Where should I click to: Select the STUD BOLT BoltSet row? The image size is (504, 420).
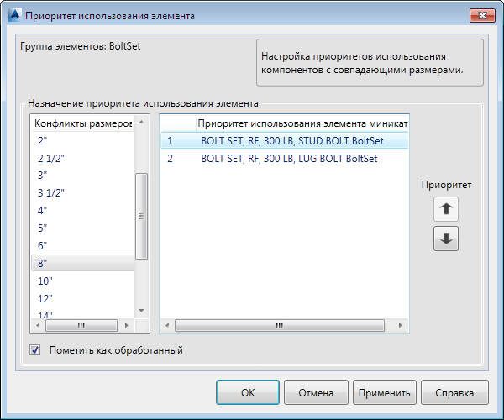(285, 141)
